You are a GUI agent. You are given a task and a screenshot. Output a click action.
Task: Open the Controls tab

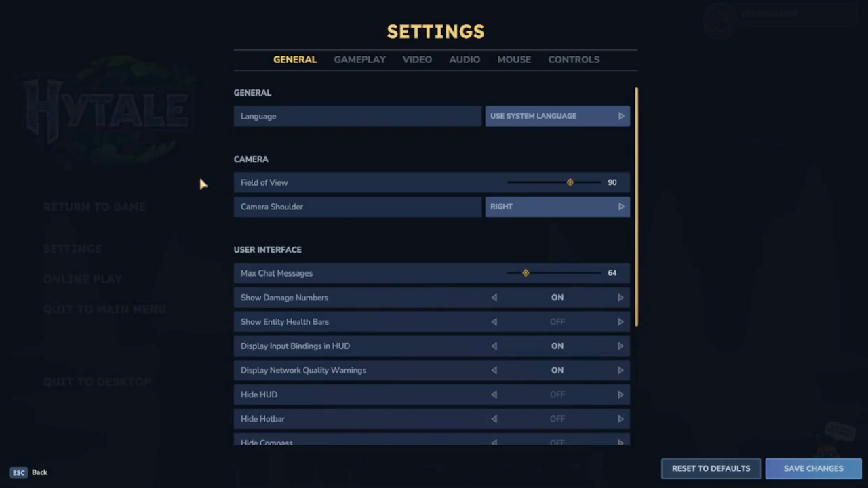click(574, 60)
